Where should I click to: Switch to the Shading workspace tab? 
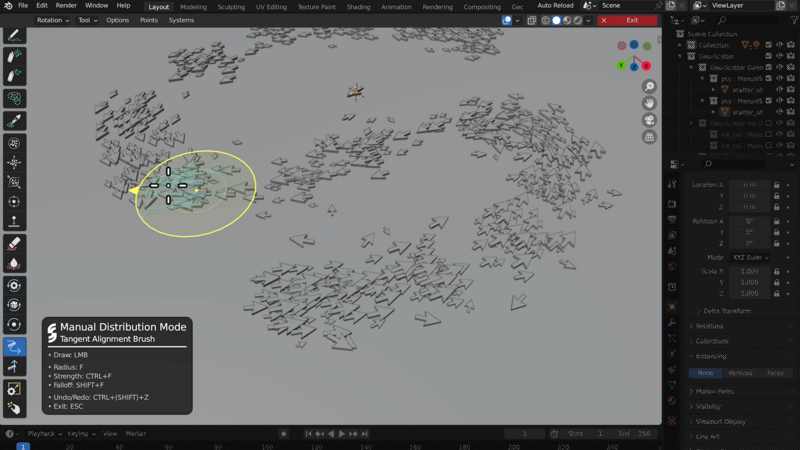pyautogui.click(x=358, y=7)
